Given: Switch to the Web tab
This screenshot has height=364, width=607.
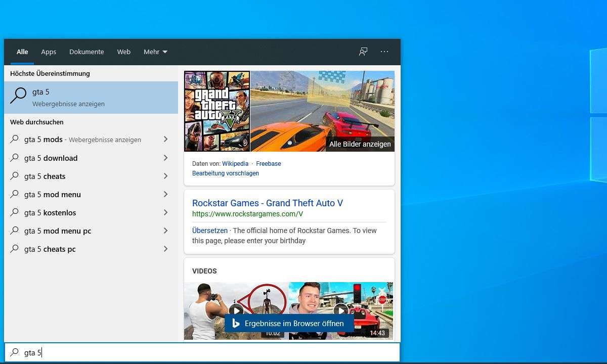Looking at the screenshot, I should 124,52.
